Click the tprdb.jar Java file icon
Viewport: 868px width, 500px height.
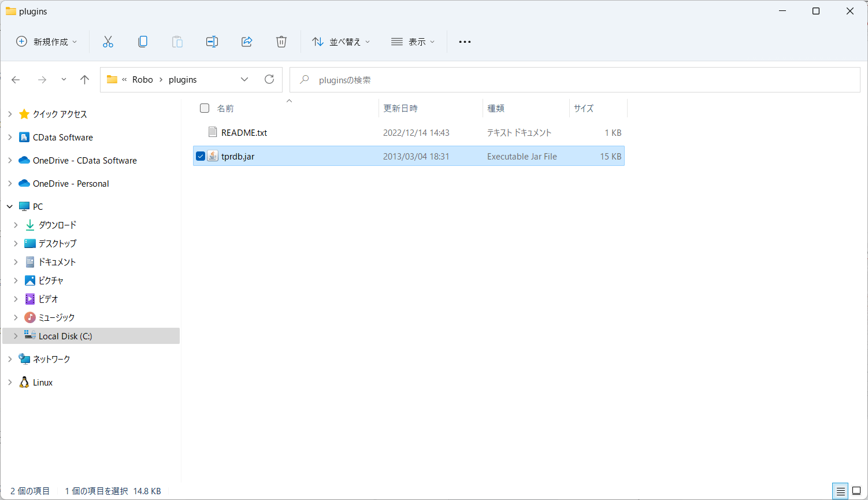pyautogui.click(x=213, y=156)
